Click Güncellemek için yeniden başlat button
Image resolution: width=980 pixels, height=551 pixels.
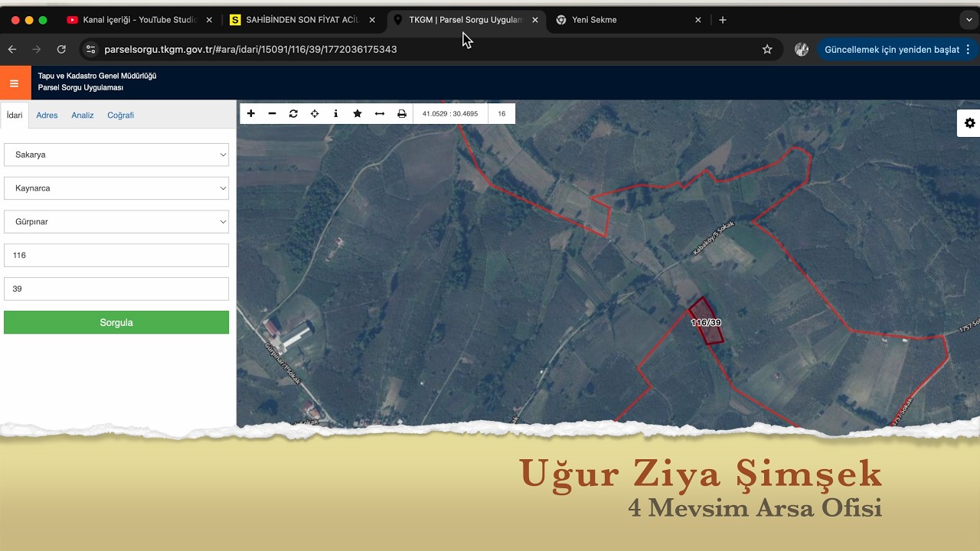(891, 49)
